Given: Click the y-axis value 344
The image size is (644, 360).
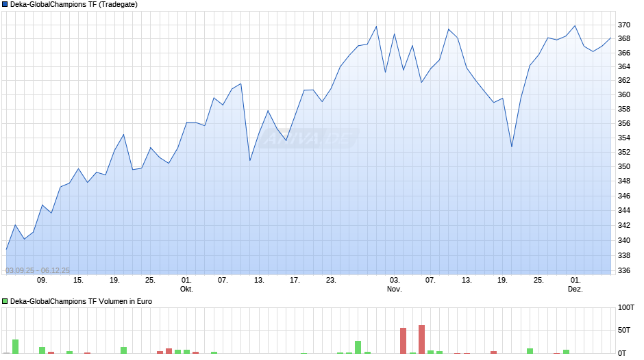Looking at the screenshot, I should pyautogui.click(x=624, y=211).
